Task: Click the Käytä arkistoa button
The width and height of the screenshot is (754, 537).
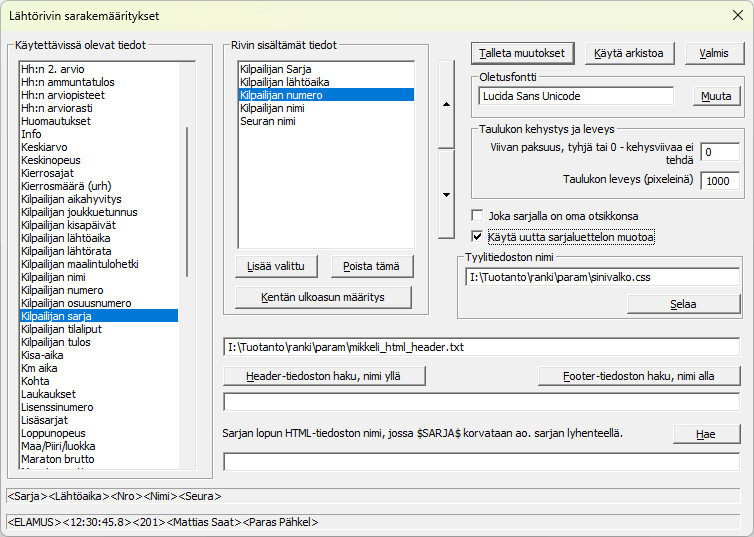Action: (x=630, y=53)
